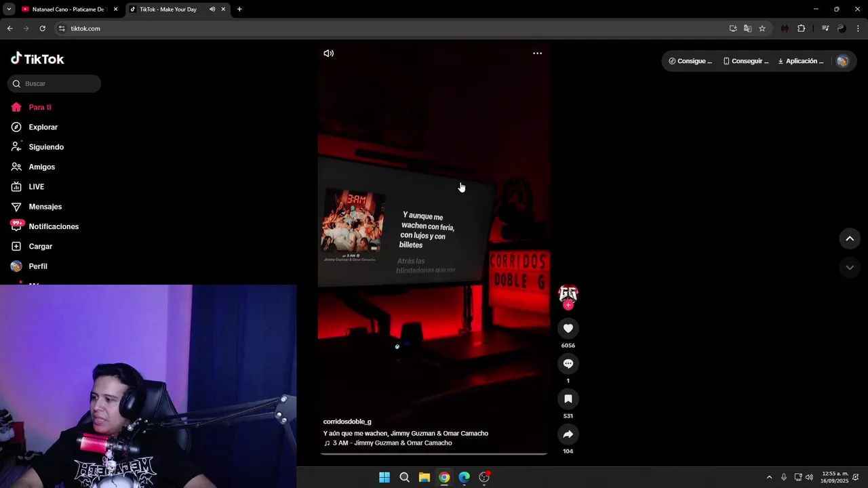Click the microphone tray icon

click(784, 477)
